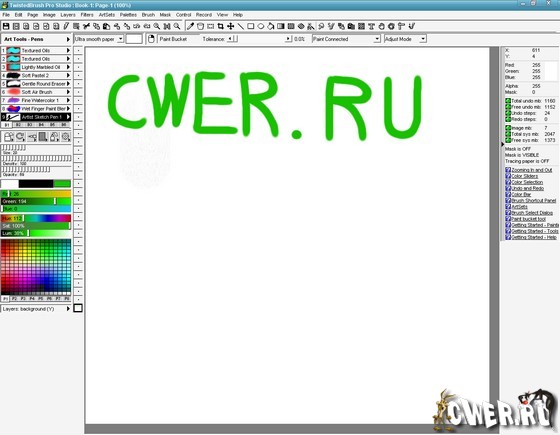This screenshot has width=560, height=435.
Task: Open the Paint bucket tool help link
Action: click(x=528, y=219)
